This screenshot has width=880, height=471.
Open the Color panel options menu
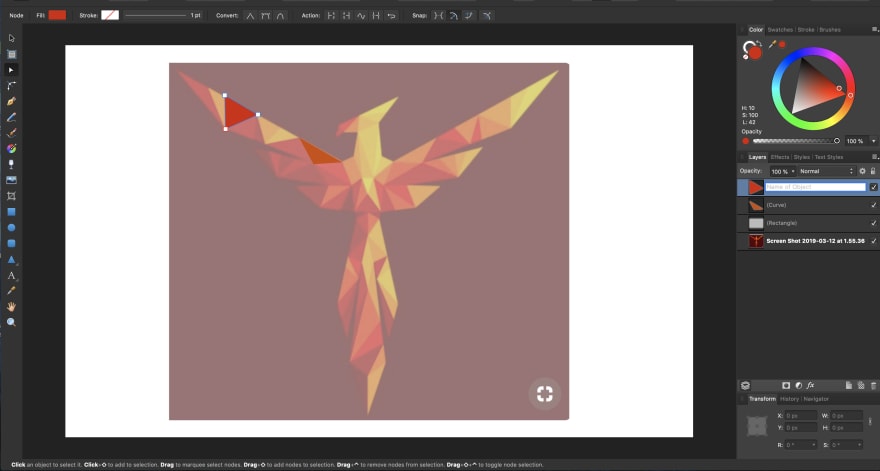click(x=874, y=29)
